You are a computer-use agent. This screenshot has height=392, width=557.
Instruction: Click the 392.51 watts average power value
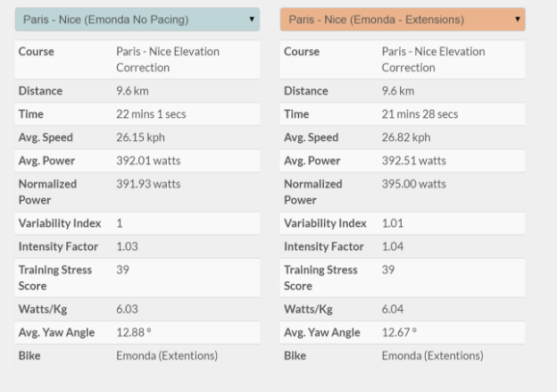tap(413, 161)
